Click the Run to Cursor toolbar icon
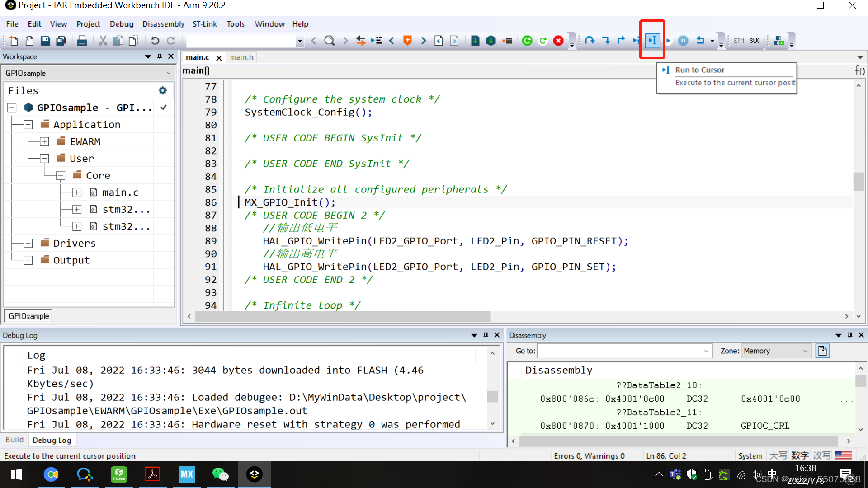 click(652, 41)
